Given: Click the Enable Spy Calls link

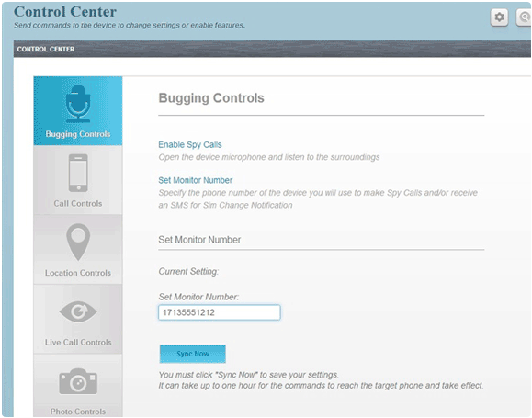Looking at the screenshot, I should pos(190,144).
